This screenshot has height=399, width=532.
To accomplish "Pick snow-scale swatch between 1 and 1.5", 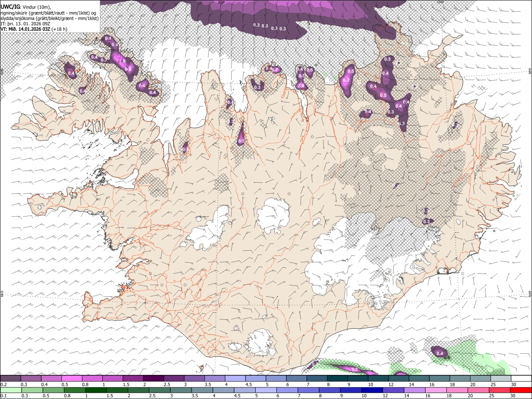I will tap(113, 378).
